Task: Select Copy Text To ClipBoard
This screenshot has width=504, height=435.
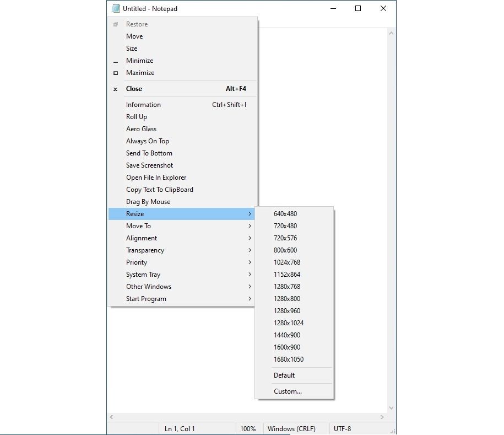Action: coord(182,190)
